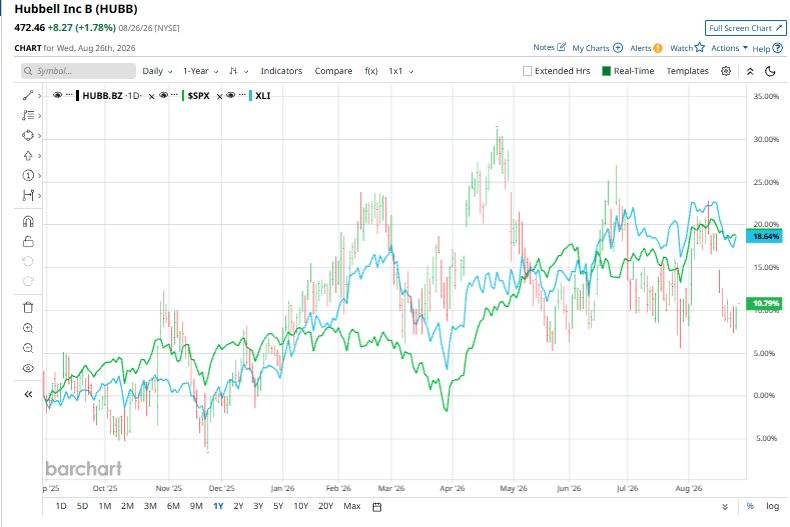Open the measure range tool
This screenshot has height=527, width=790.
(x=28, y=195)
